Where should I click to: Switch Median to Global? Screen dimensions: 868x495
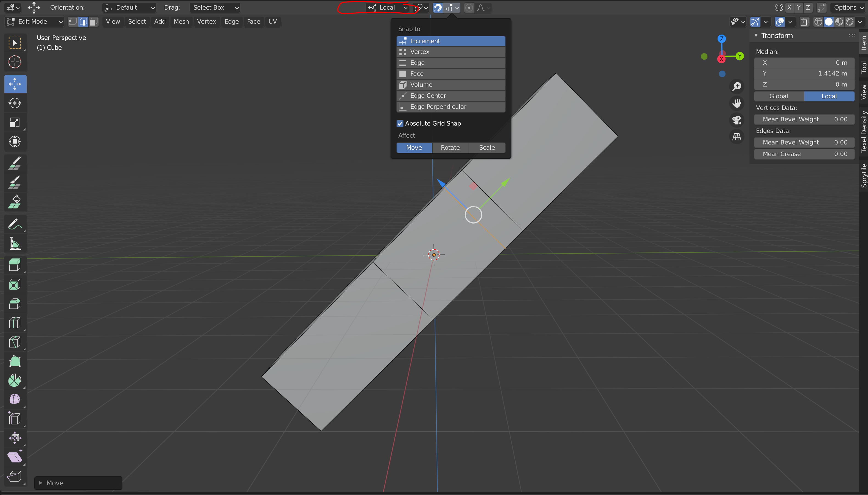[779, 96]
